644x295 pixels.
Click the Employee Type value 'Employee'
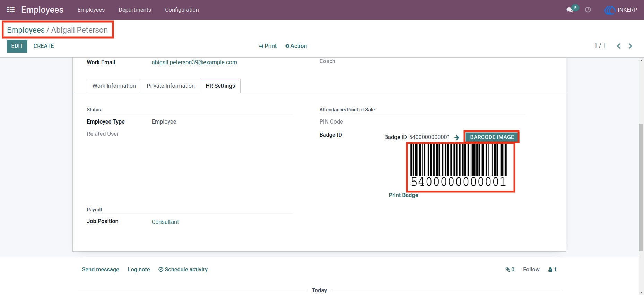(164, 121)
